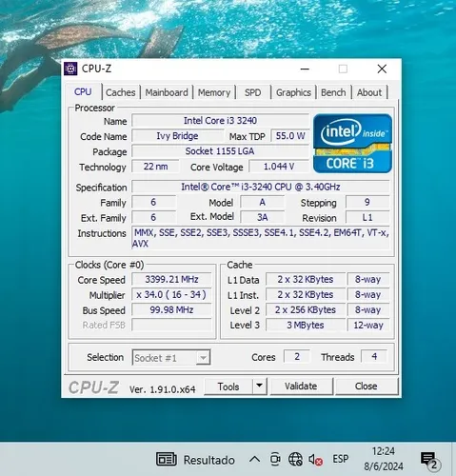Open the Memory tab
Image resolution: width=456 pixels, height=476 pixels.
[214, 92]
